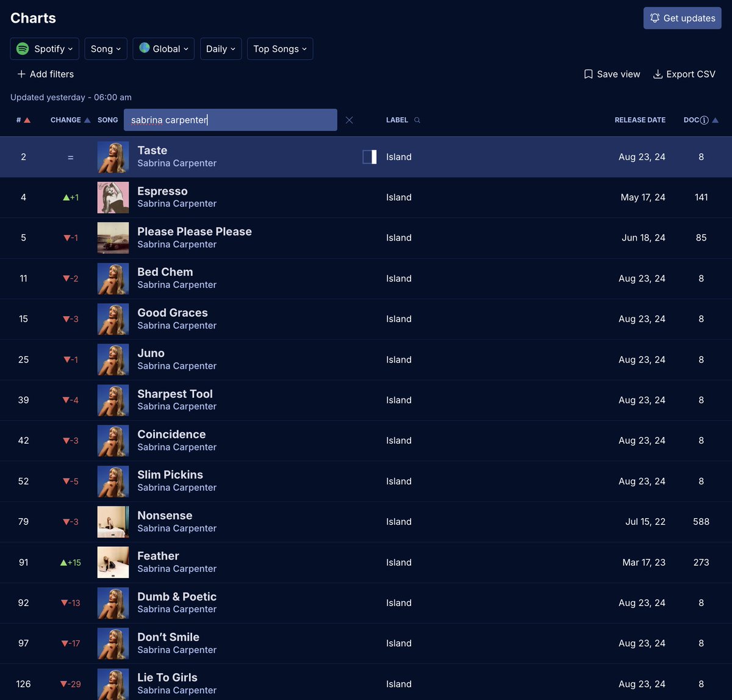
Task: Click the -17 change for Don't Smile
Action: pos(71,643)
